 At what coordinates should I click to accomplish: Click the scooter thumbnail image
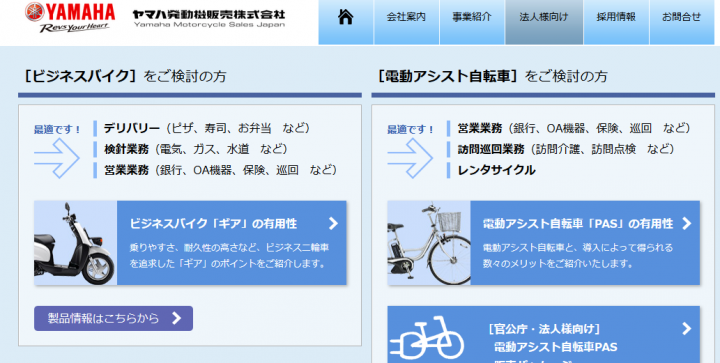click(x=75, y=243)
